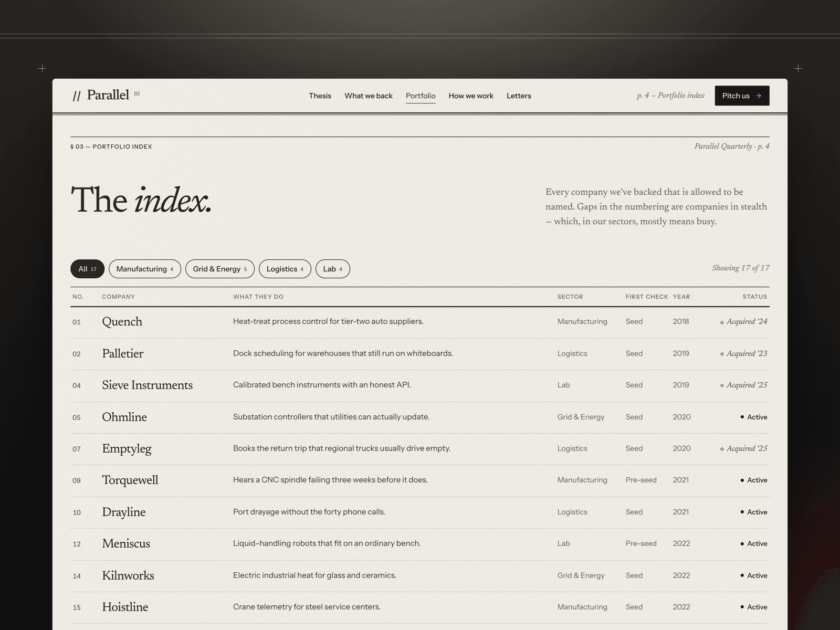Viewport: 840px width, 630px height.
Task: Click Grid & Energy in Kilnworks row
Action: (581, 575)
